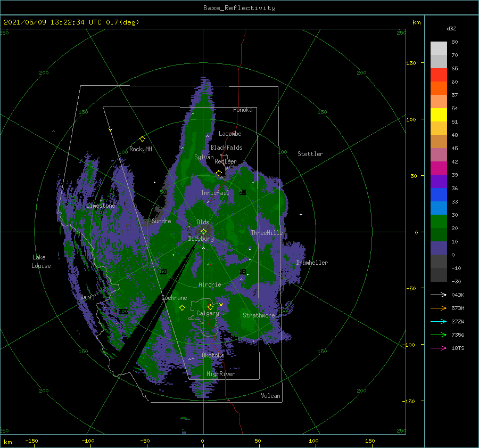Click the cyan 27ZW arrow legend icon
The height and width of the screenshot is (448, 479).
(x=439, y=321)
